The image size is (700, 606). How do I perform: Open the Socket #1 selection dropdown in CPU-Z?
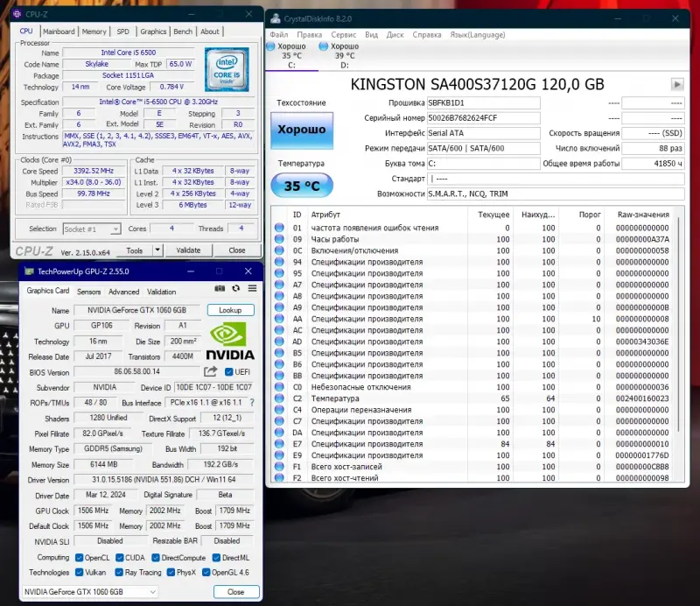coord(92,229)
